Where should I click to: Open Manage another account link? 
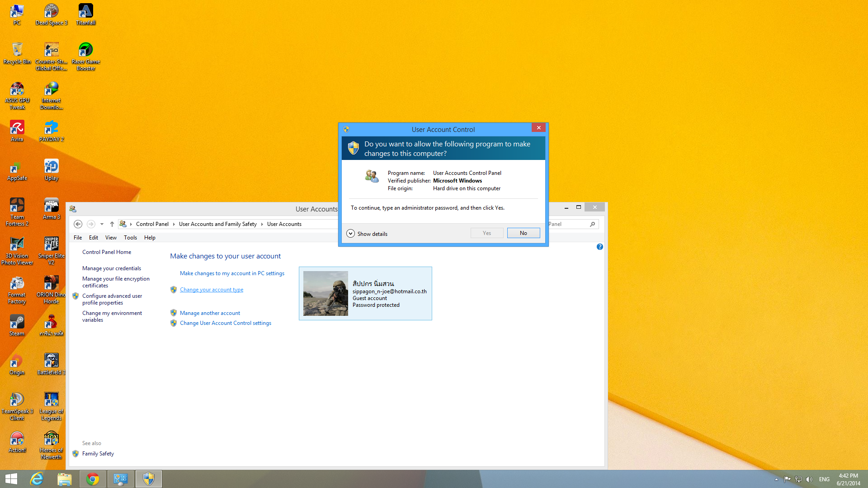tap(210, 313)
